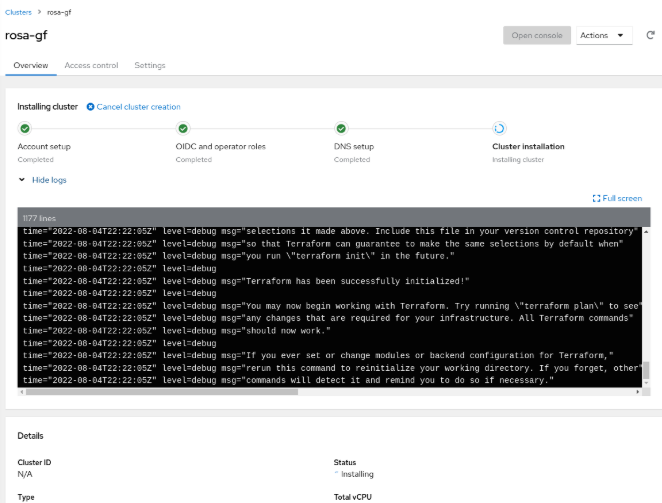Image resolution: width=662 pixels, height=503 pixels.
Task: Click the 'Total vCPU' label
Action: (353, 497)
